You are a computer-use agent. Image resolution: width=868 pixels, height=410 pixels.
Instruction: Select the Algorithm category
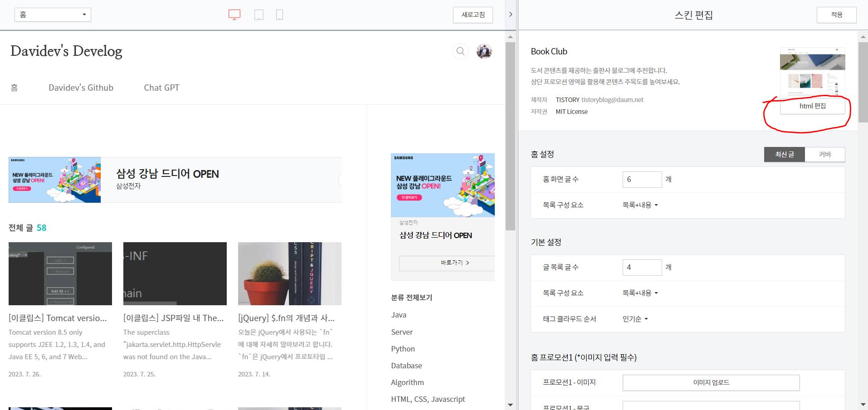pyautogui.click(x=407, y=382)
